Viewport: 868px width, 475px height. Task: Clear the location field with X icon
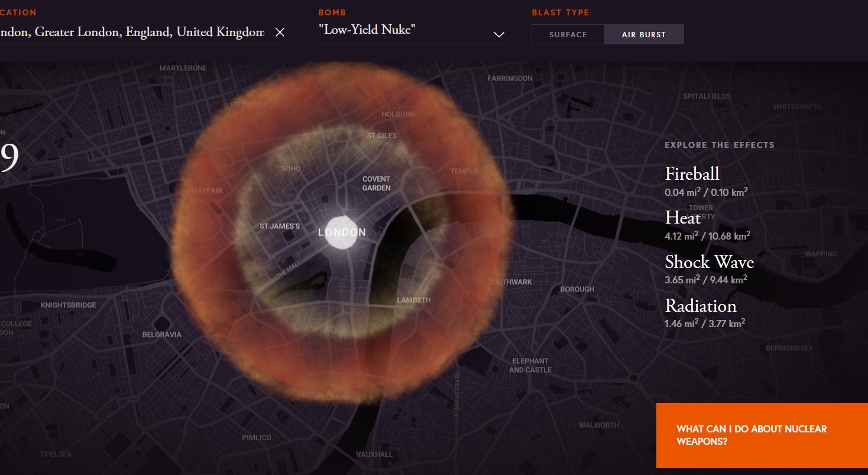point(280,33)
